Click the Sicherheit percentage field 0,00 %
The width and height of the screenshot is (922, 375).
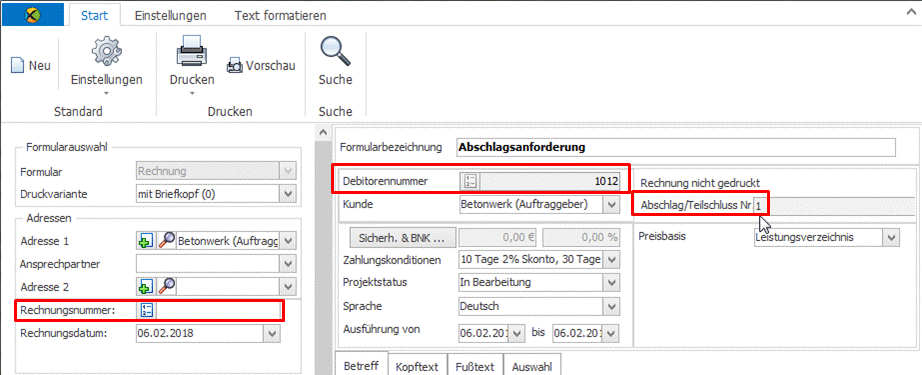coord(581,237)
